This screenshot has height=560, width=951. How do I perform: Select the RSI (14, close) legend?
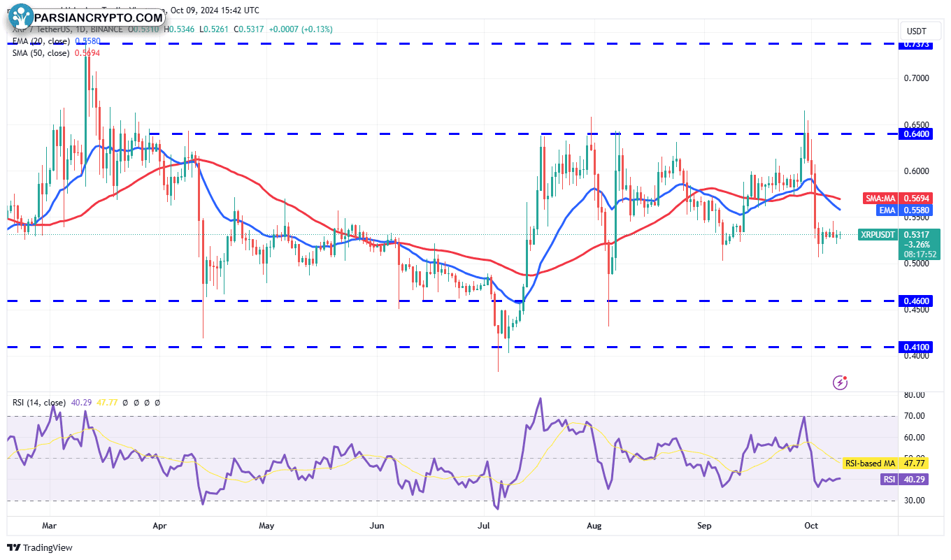click(39, 403)
